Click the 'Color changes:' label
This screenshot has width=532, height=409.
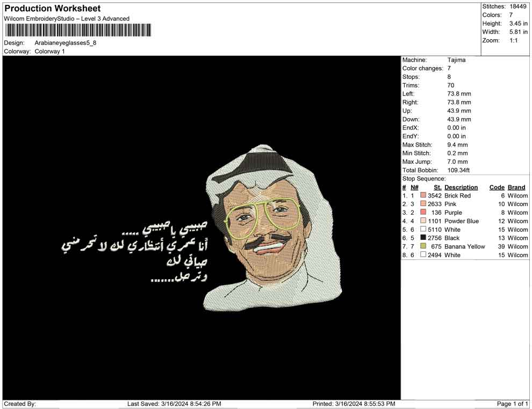tap(422, 69)
